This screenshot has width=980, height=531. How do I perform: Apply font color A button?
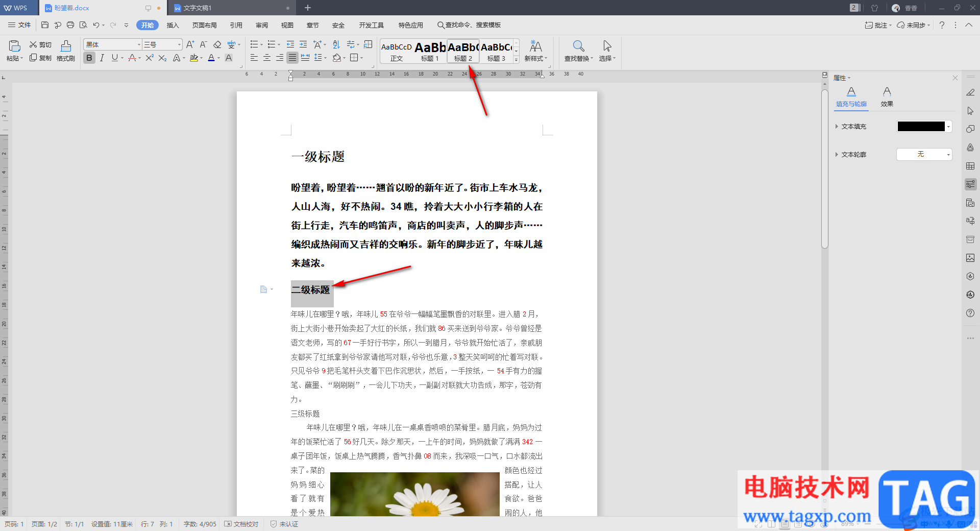pyautogui.click(x=211, y=58)
